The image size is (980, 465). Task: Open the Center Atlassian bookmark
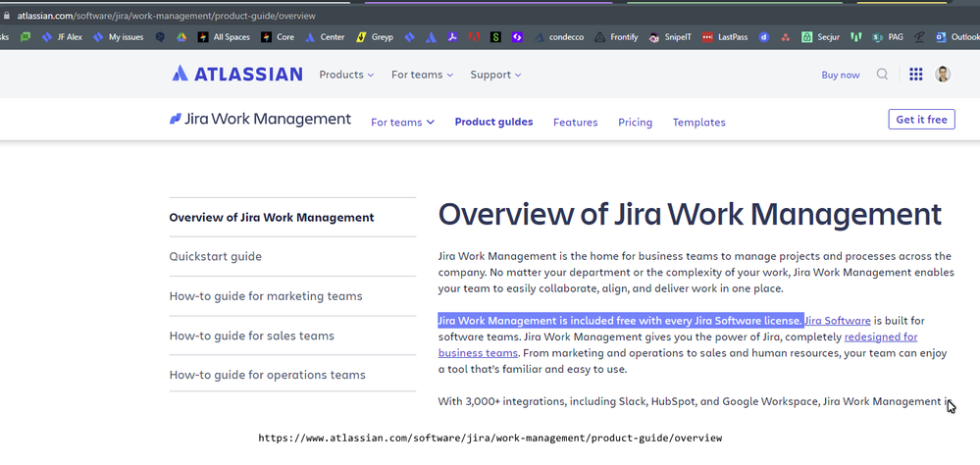325,37
